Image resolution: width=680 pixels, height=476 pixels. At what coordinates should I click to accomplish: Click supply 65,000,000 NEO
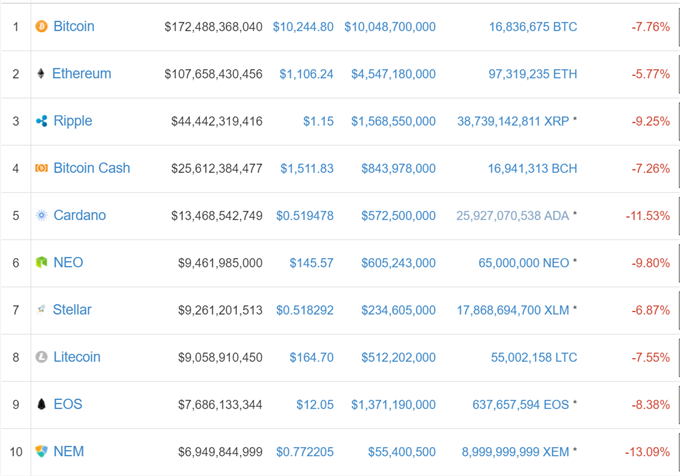pos(524,263)
